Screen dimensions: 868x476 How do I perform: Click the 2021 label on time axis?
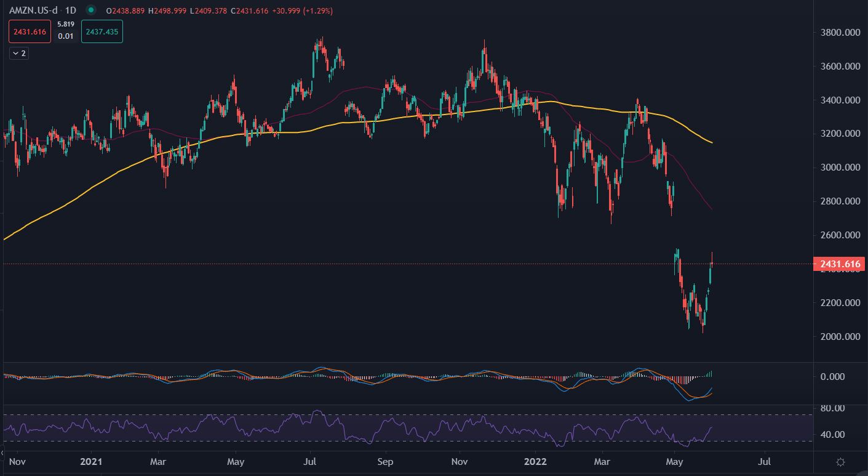pyautogui.click(x=91, y=461)
